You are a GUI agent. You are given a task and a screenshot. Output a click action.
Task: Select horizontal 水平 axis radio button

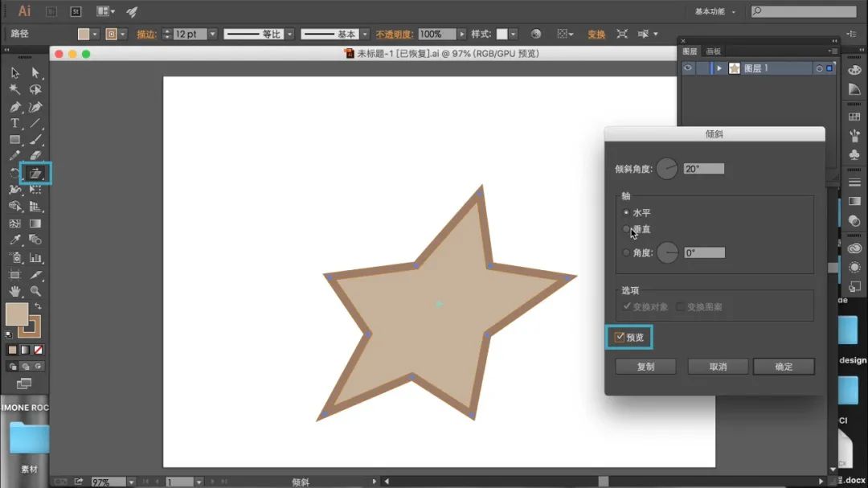click(x=626, y=213)
